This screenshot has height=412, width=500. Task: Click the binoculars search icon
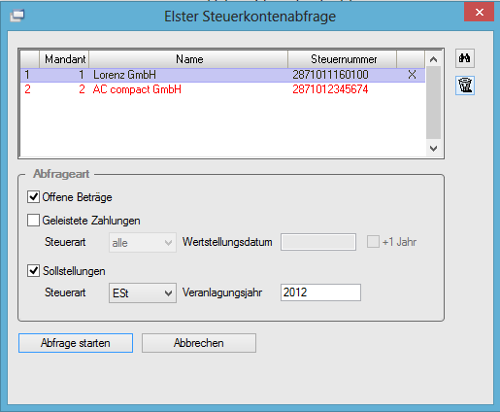(x=465, y=58)
